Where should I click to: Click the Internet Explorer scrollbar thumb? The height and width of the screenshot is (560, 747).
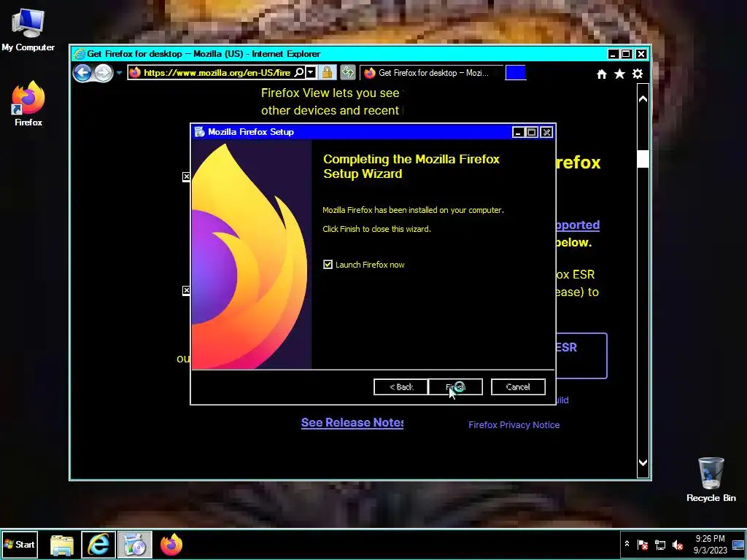[643, 158]
